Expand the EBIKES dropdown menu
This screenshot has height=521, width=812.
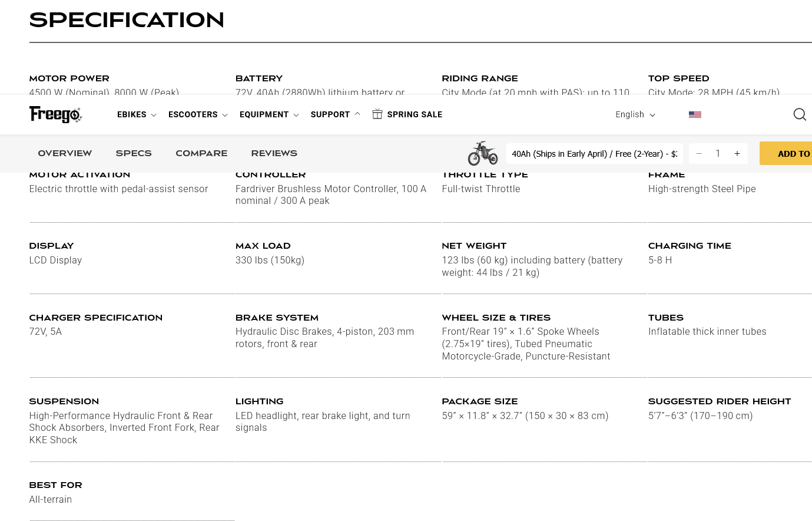[x=137, y=114]
